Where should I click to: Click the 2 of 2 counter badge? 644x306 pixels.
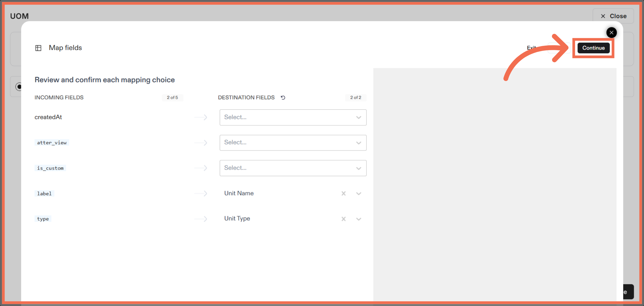(356, 97)
